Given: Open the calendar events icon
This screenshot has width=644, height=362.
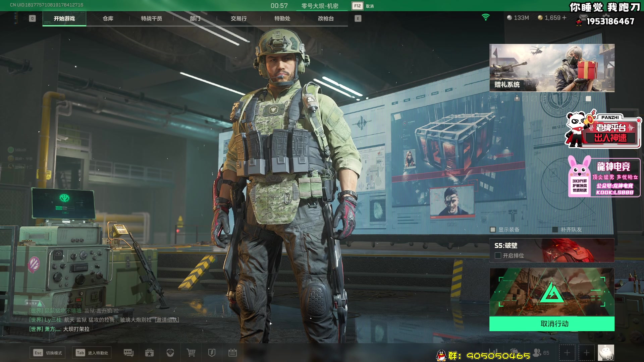Looking at the screenshot, I should coord(232,353).
